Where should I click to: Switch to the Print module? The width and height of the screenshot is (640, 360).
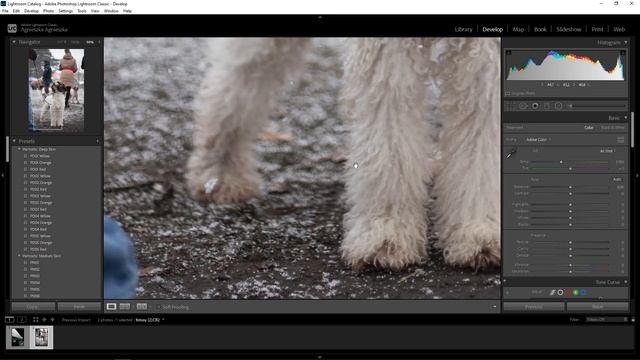click(597, 29)
